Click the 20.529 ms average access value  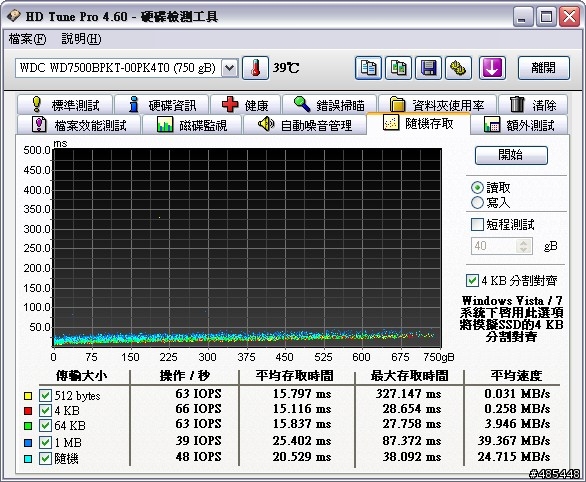(x=302, y=457)
